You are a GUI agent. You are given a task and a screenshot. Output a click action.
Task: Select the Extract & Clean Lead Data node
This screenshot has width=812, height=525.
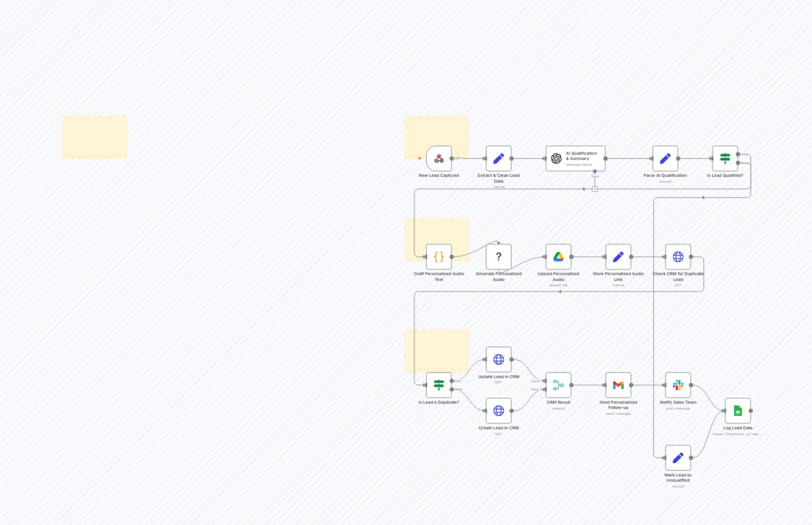tap(498, 158)
